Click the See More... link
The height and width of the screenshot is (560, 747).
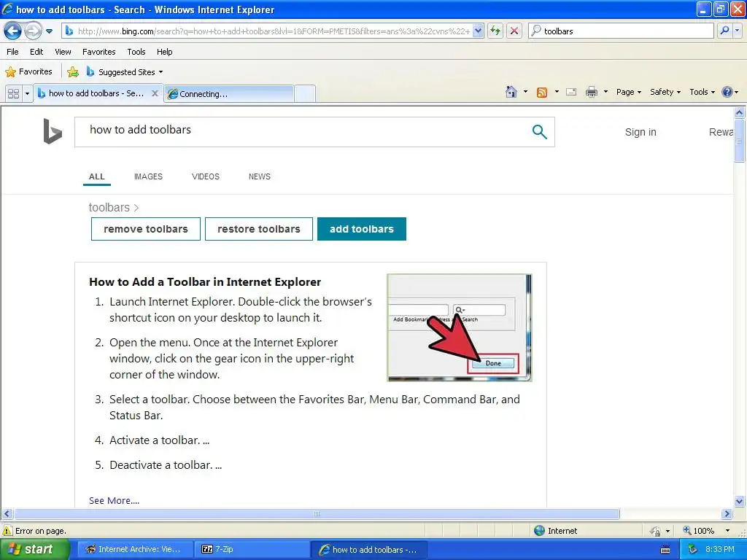(114, 500)
